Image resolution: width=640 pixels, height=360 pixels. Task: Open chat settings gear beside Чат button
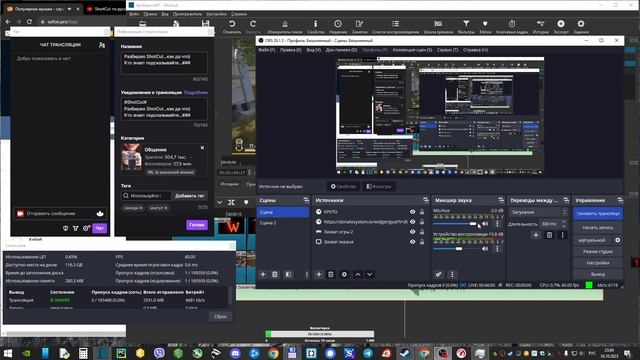86,228
